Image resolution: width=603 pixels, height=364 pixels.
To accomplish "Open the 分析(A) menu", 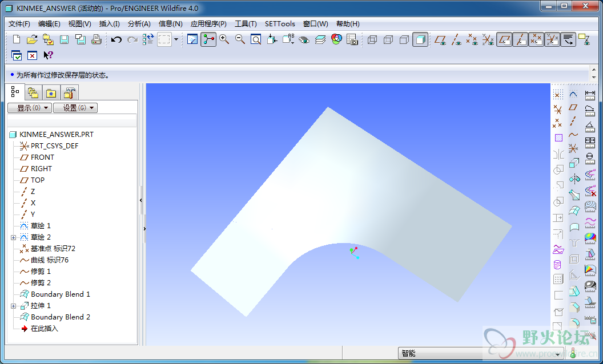I will coord(139,24).
